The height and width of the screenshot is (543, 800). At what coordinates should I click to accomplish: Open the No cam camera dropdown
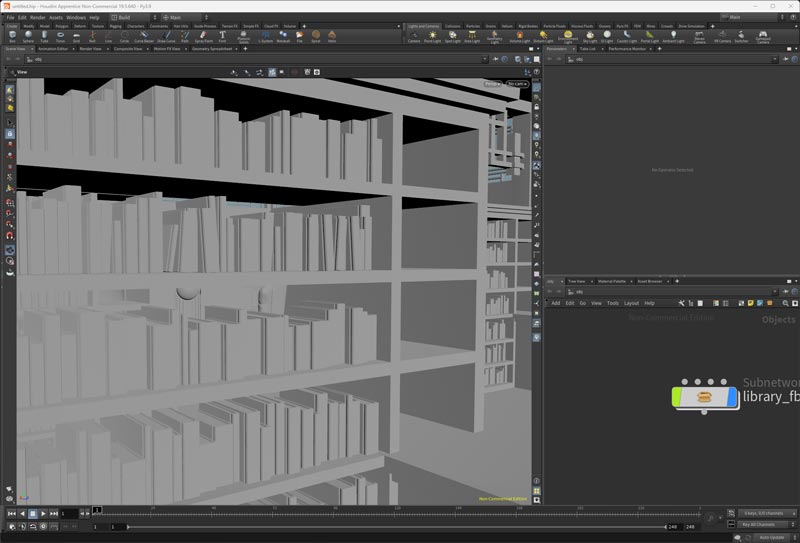[517, 84]
